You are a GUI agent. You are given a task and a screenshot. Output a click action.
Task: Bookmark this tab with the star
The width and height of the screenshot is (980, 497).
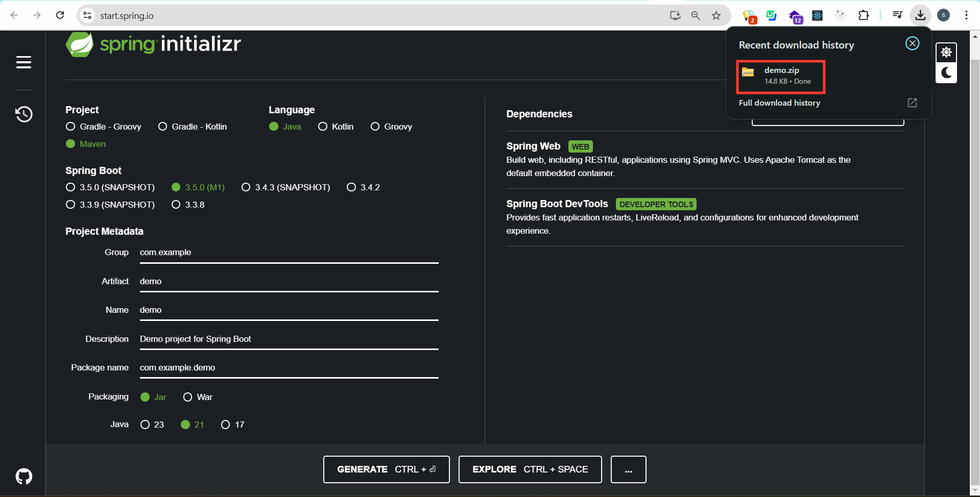tap(716, 15)
